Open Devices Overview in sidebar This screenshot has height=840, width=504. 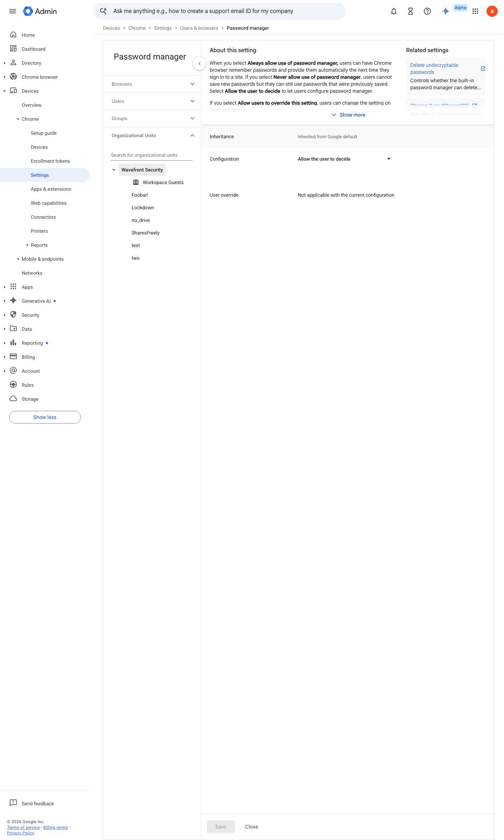click(x=31, y=105)
